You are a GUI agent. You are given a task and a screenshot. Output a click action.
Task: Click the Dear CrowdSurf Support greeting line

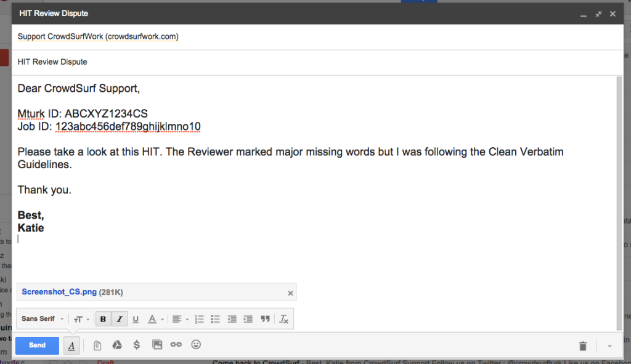click(x=78, y=89)
